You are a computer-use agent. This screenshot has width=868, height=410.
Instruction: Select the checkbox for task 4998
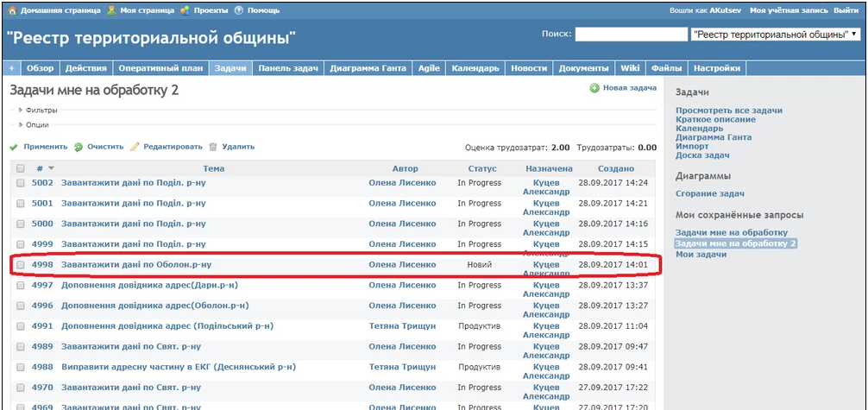click(21, 265)
